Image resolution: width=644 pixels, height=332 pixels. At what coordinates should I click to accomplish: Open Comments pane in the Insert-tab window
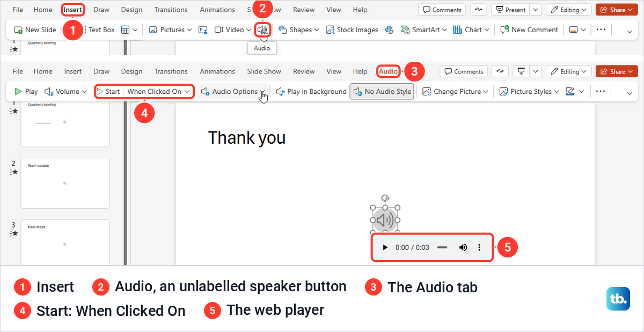coord(442,10)
